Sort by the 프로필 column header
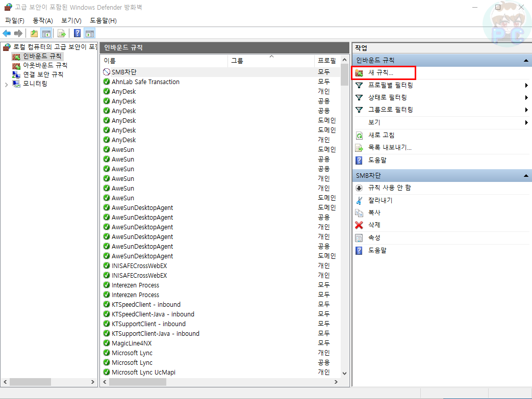 point(327,61)
